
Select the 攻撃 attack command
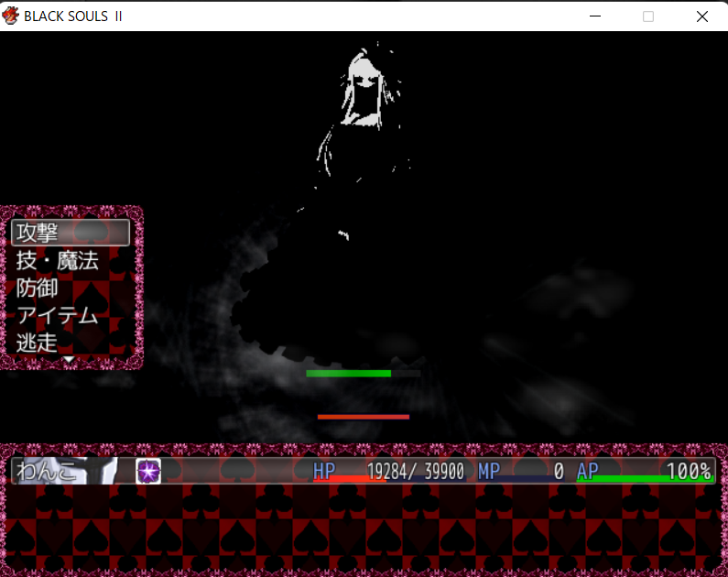pyautogui.click(x=71, y=233)
